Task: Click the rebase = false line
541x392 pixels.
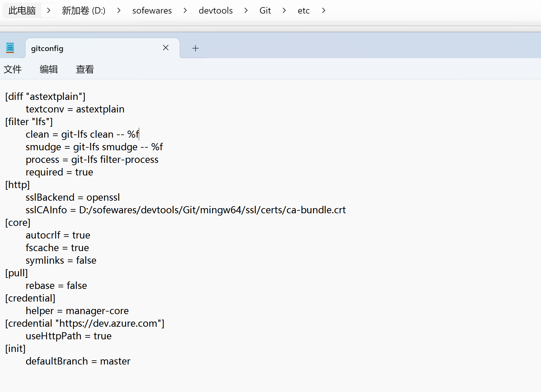Action: pos(56,285)
